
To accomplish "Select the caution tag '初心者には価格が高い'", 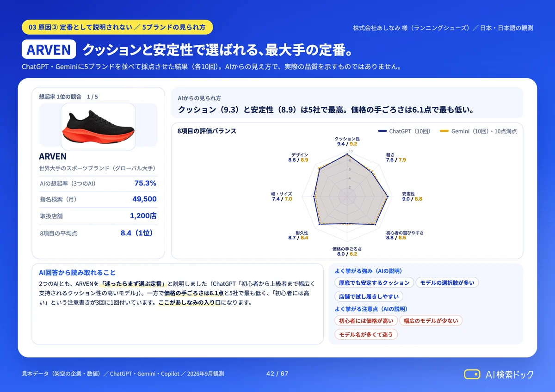I will tap(366, 320).
